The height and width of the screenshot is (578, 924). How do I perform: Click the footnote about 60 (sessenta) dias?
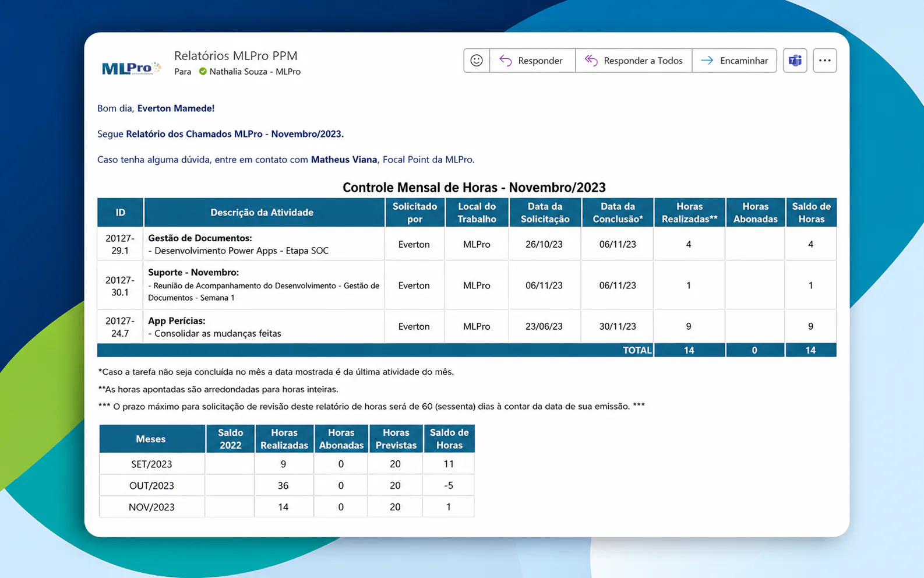(x=372, y=407)
